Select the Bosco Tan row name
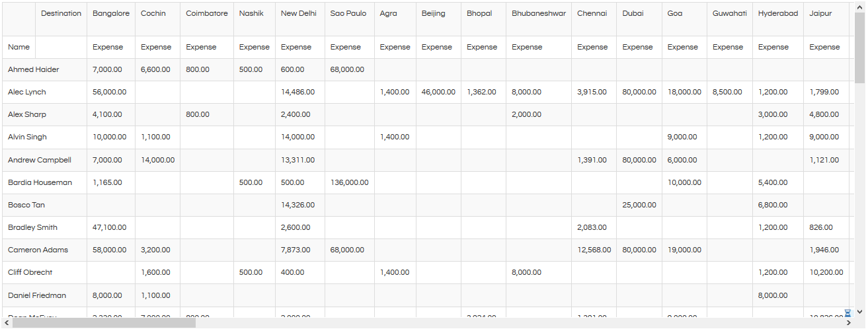 44,205
